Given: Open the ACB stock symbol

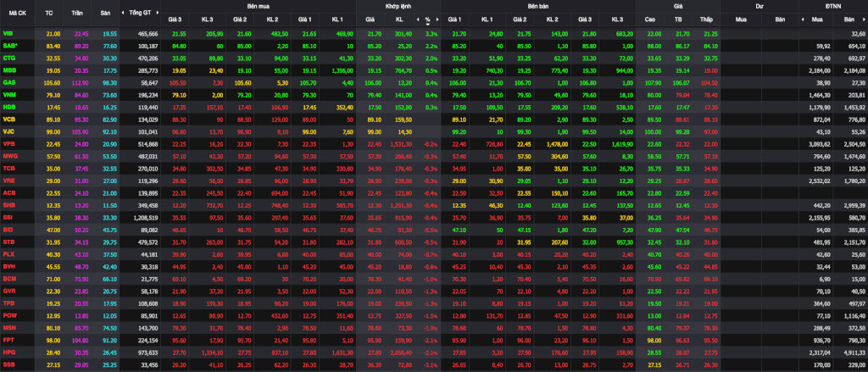Looking at the screenshot, I should 8,192.
